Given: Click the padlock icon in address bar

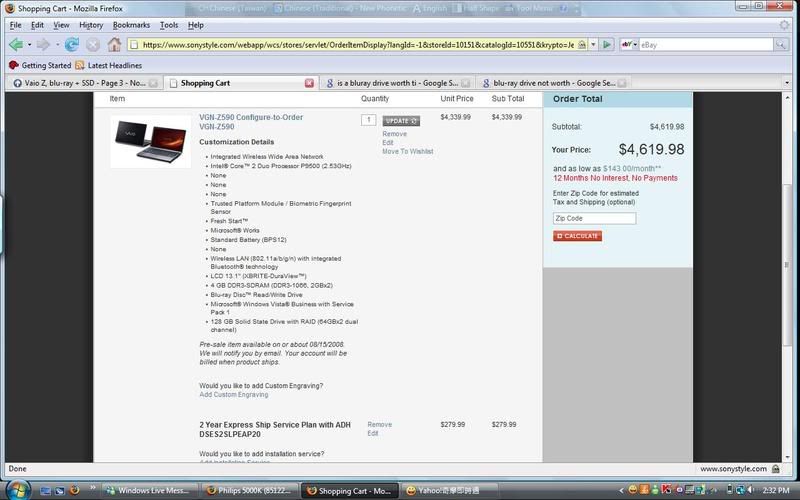Looking at the screenshot, I should [x=582, y=45].
